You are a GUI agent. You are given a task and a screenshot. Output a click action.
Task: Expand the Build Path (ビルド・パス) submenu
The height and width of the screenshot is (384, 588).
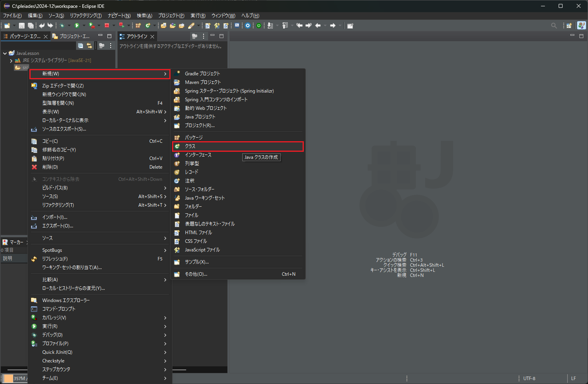(x=100, y=188)
